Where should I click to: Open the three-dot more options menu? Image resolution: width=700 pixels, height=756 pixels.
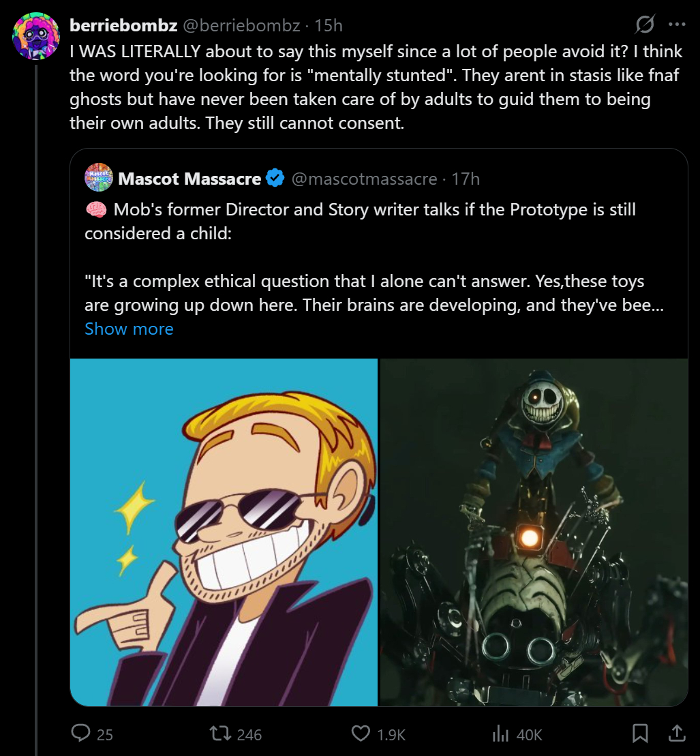coord(677,25)
